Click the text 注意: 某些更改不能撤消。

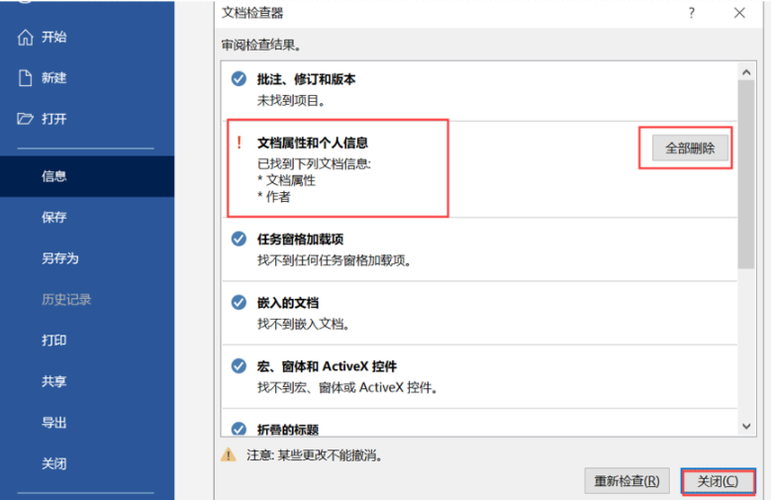[314, 455]
